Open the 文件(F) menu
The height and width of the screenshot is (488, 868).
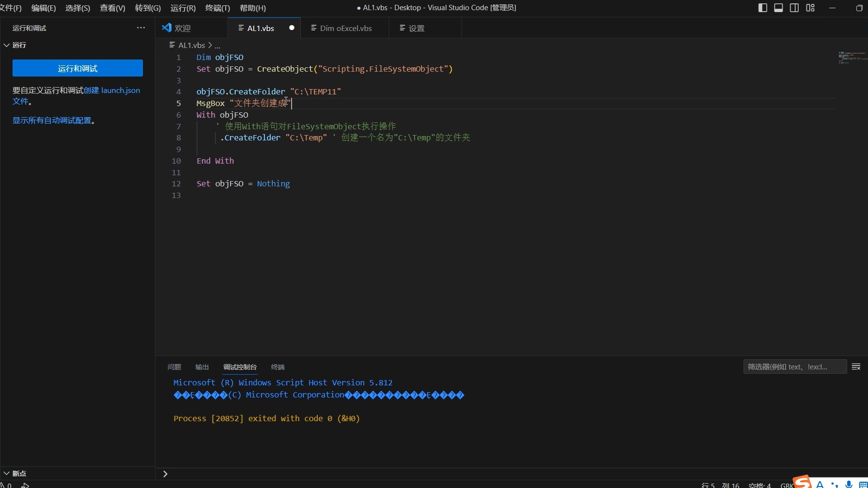tap(11, 8)
